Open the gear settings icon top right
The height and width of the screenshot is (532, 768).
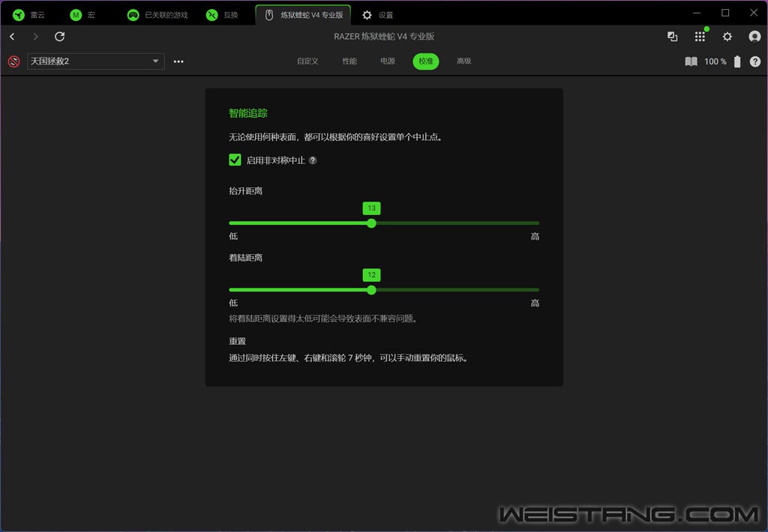727,37
